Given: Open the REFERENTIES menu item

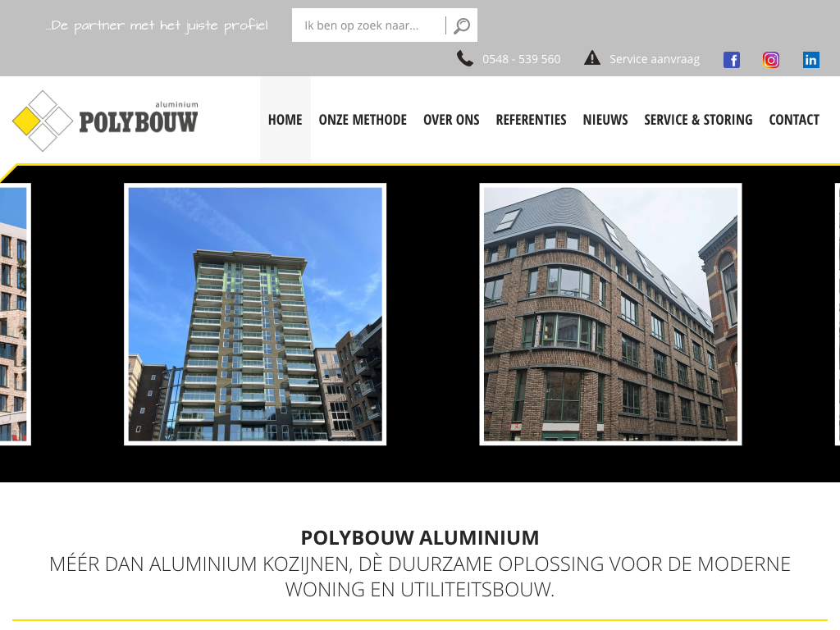Looking at the screenshot, I should (531, 120).
